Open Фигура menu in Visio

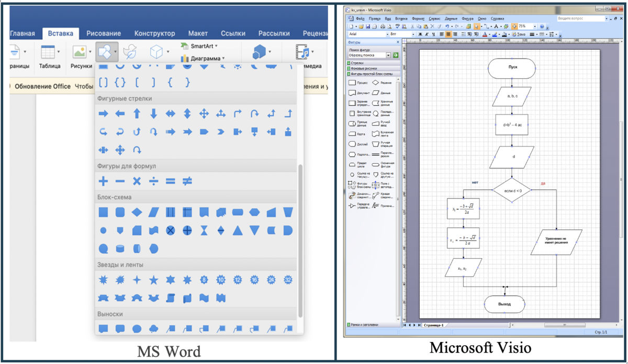(467, 19)
